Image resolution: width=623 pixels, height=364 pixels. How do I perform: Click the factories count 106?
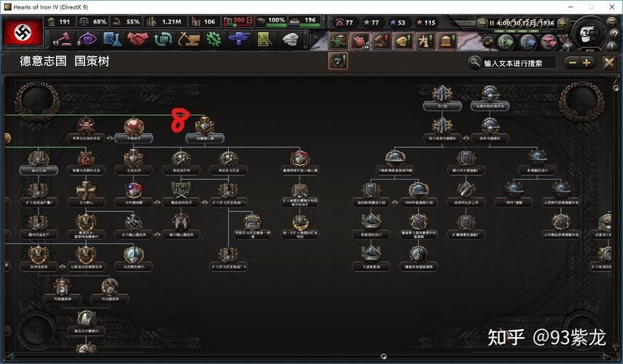coord(209,22)
